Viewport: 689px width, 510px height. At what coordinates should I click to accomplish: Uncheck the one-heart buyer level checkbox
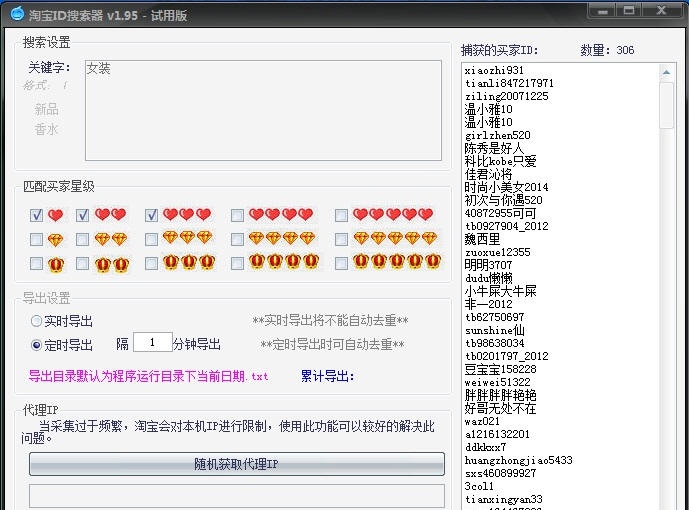pos(37,215)
